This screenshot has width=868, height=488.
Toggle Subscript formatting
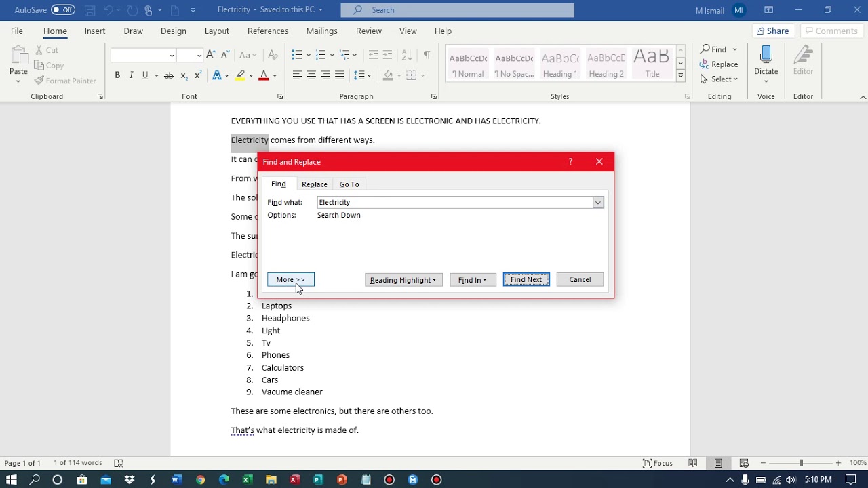pos(184,75)
